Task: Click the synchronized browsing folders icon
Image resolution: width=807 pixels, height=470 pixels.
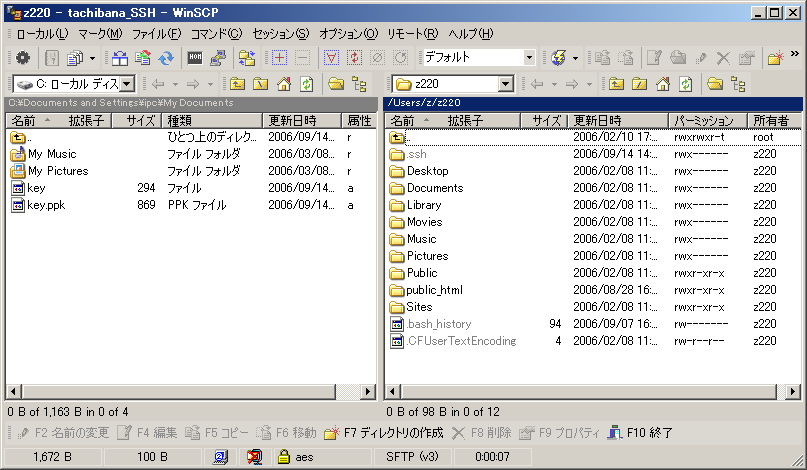Action: click(x=247, y=58)
